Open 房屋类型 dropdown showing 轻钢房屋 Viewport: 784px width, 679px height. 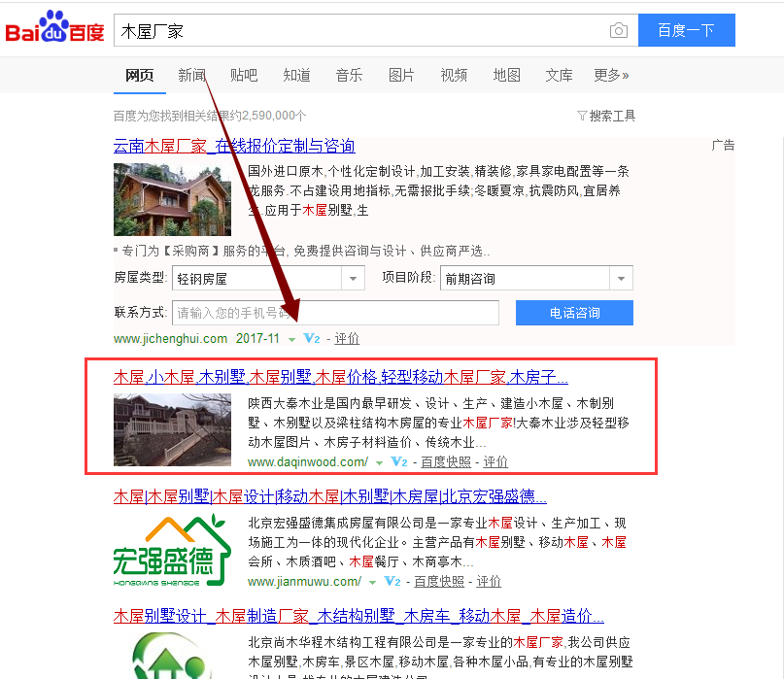[x=268, y=278]
